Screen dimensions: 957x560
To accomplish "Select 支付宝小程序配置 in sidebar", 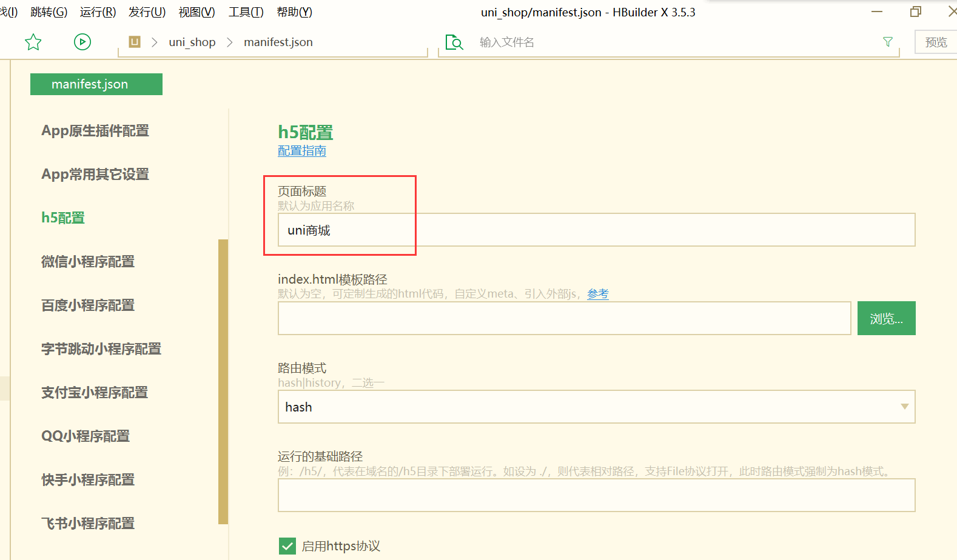I will coord(95,393).
